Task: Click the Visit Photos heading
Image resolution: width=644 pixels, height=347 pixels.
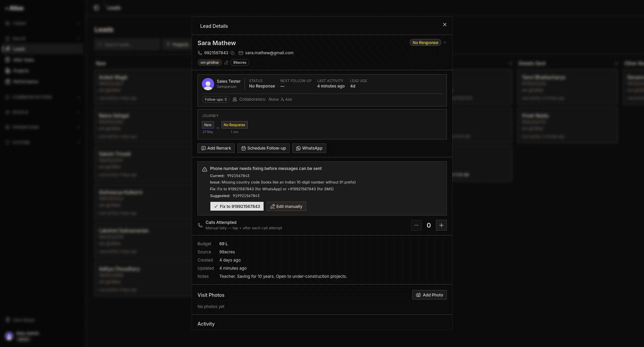Action: coord(211,295)
